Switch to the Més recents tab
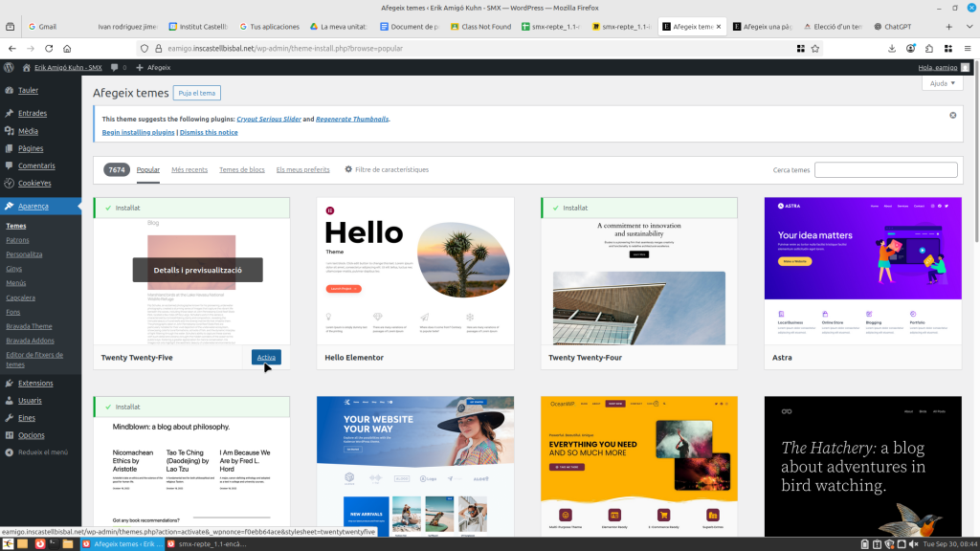Screen dimensions: 980x551 click(189, 169)
